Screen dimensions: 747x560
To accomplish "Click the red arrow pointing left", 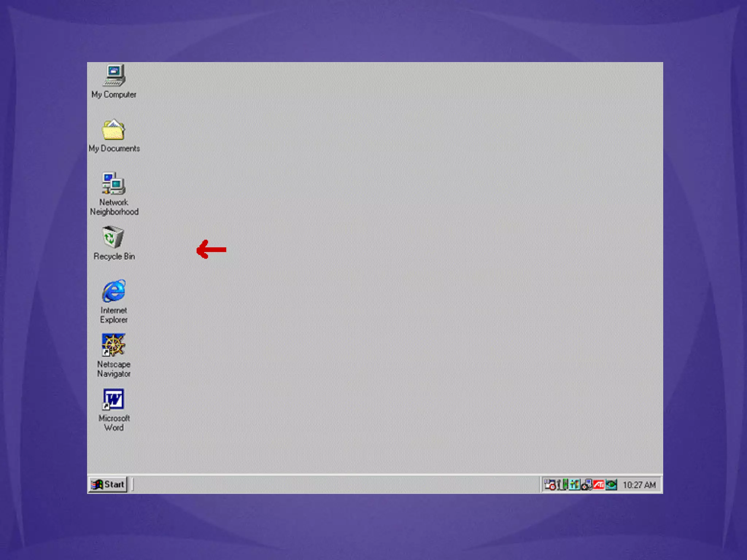I will tap(211, 249).
